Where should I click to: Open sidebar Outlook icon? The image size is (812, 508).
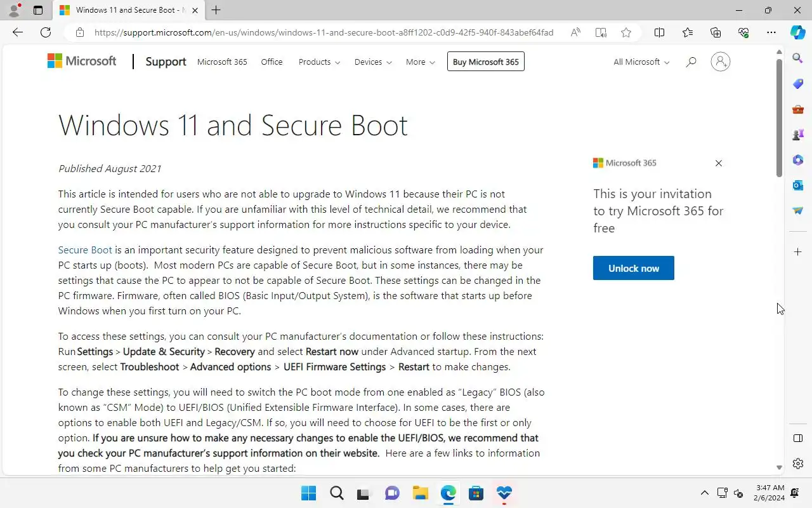(798, 185)
